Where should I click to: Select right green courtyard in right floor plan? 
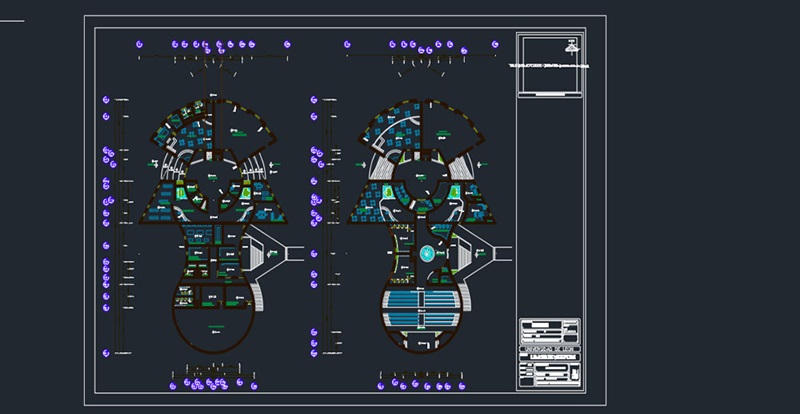coord(455,192)
